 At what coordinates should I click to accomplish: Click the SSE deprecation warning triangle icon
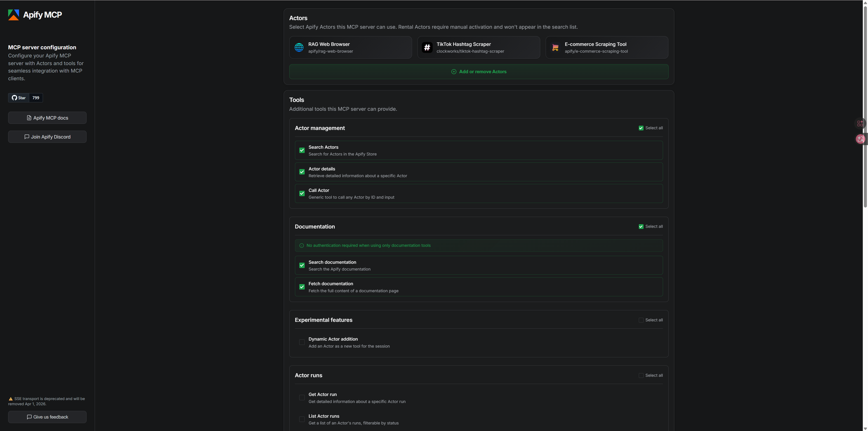coord(10,399)
